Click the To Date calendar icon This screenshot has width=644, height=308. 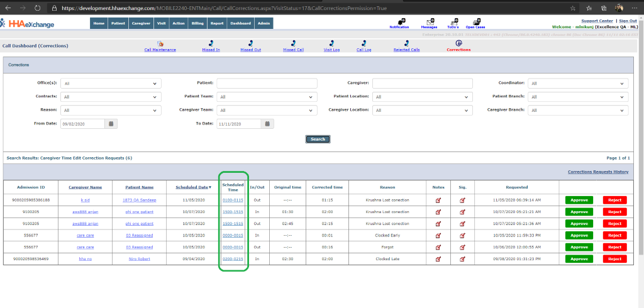click(268, 124)
